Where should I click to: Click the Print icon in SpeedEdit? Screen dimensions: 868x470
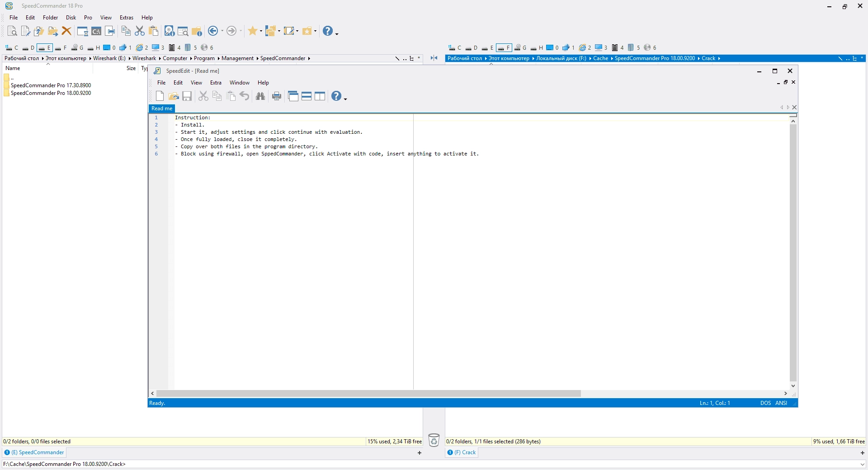point(277,96)
